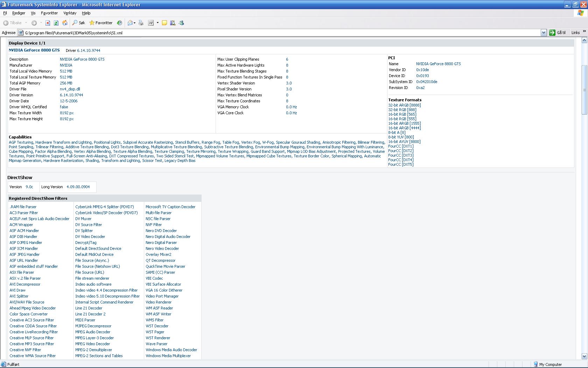Open browsing history icon
Viewport: 588px width, 368px height.
point(119,23)
